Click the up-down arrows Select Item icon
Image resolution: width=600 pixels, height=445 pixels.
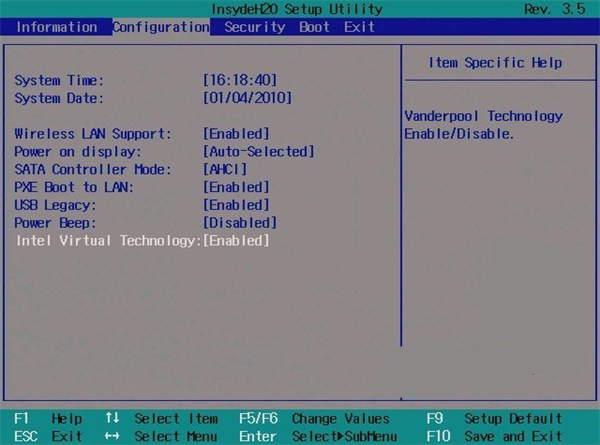pos(113,418)
